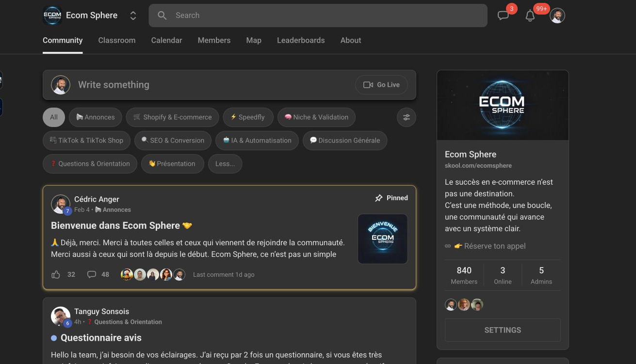This screenshot has width=636, height=364.
Task: Collapse category filters with Less...
Action: point(225,164)
